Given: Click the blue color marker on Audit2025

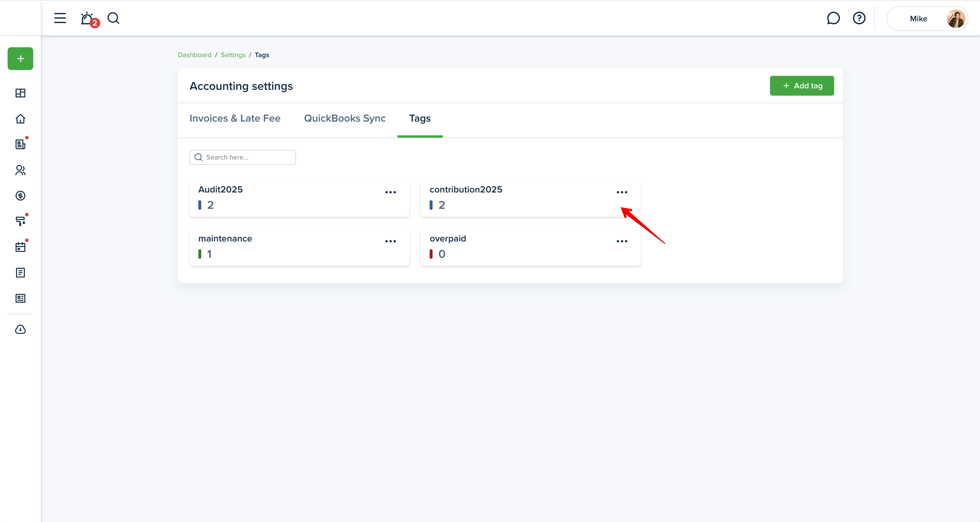Looking at the screenshot, I should (x=200, y=205).
